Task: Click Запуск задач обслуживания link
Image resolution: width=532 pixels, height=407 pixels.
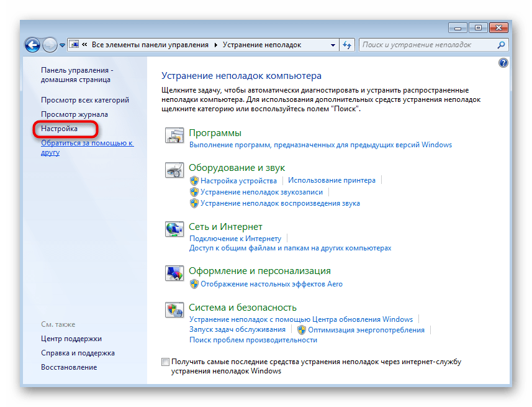Action: tap(237, 329)
